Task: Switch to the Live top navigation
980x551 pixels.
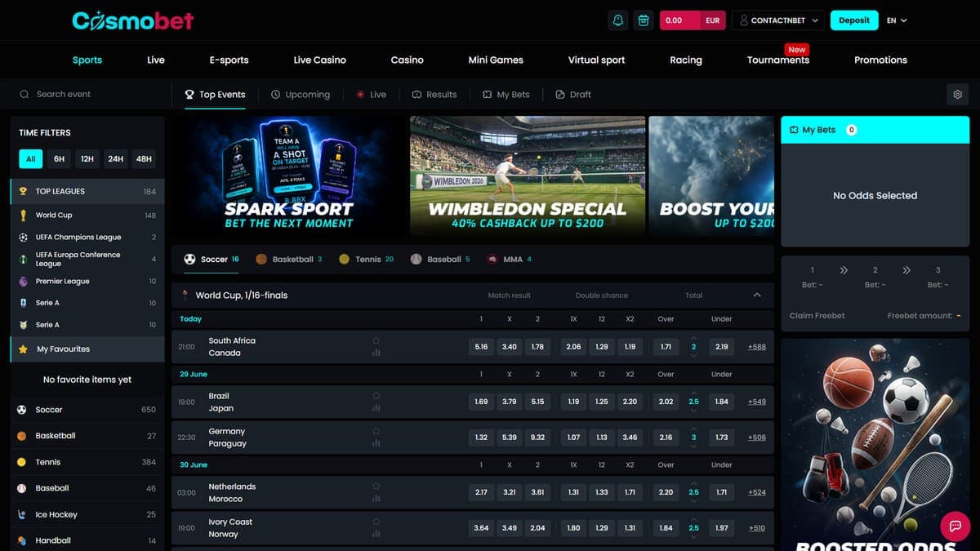Action: click(156, 60)
